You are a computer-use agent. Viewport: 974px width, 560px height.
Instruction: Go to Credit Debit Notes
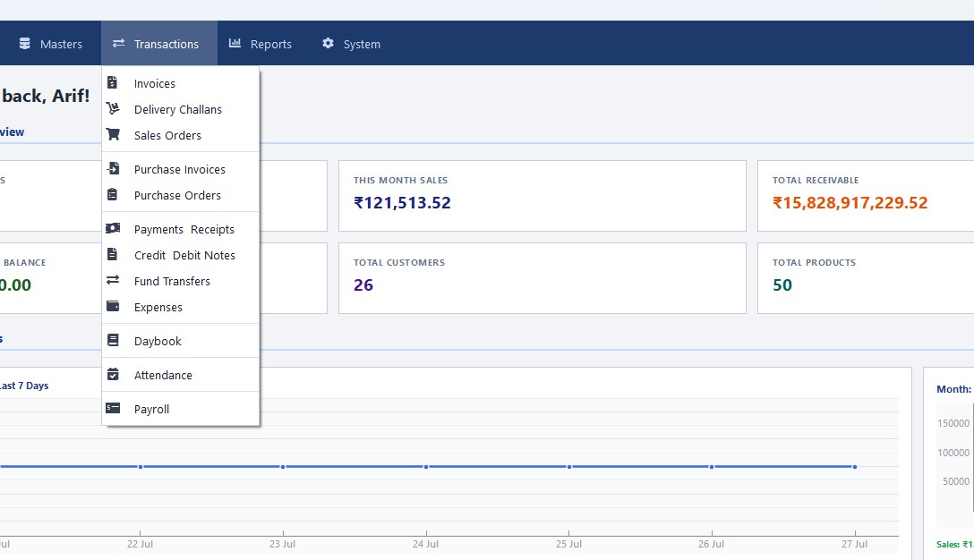[180, 255]
